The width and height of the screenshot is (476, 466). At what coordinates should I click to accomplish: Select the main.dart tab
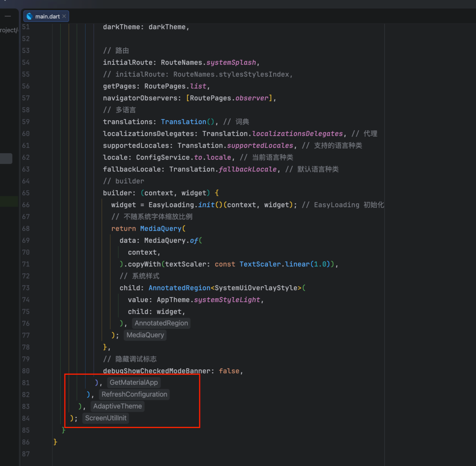tap(46, 16)
